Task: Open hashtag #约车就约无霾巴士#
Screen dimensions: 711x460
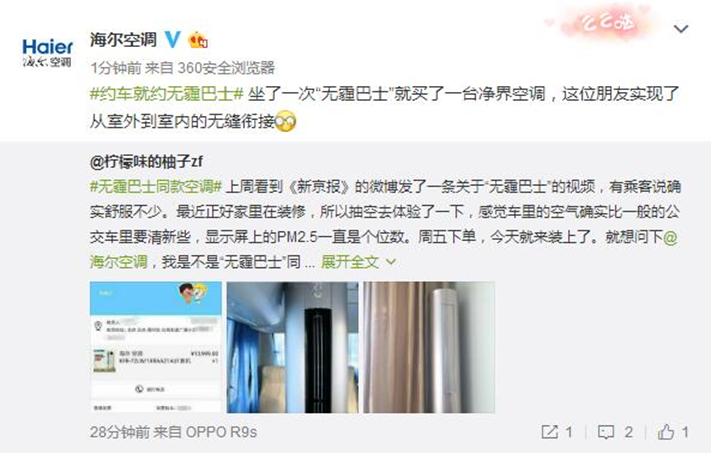Action: point(166,94)
